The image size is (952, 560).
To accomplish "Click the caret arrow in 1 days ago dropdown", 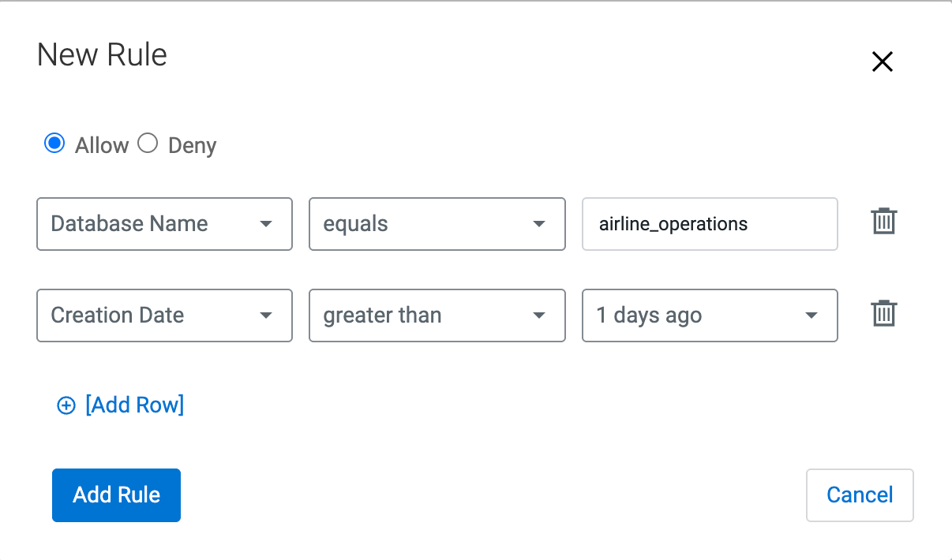I will click(x=811, y=315).
